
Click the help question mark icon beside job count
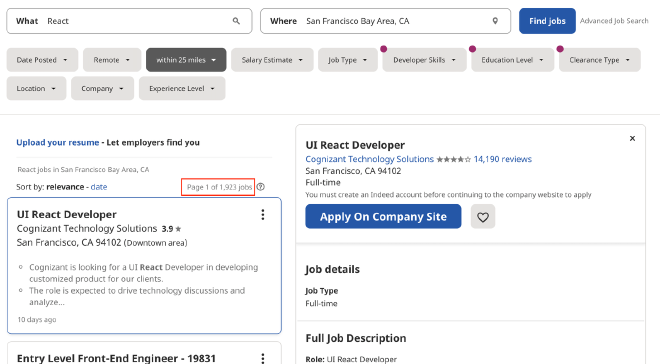click(261, 187)
